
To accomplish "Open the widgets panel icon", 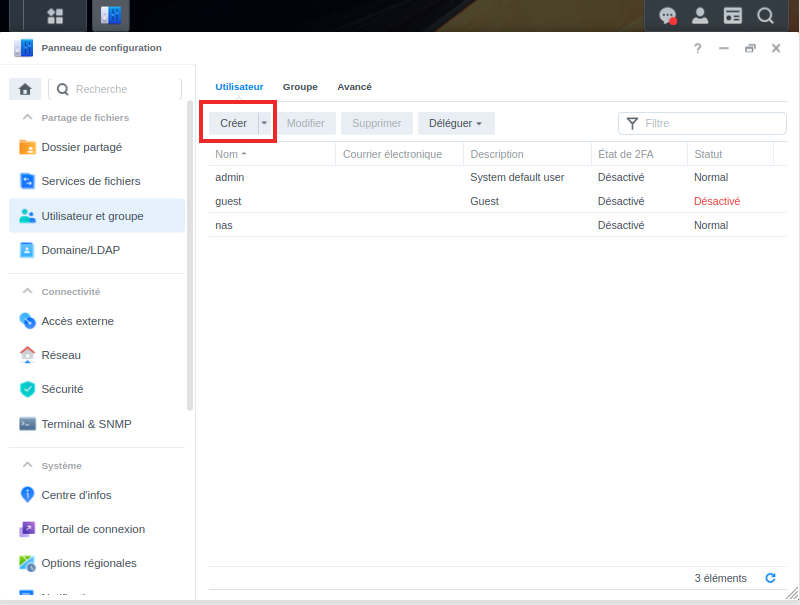I will 733,16.
